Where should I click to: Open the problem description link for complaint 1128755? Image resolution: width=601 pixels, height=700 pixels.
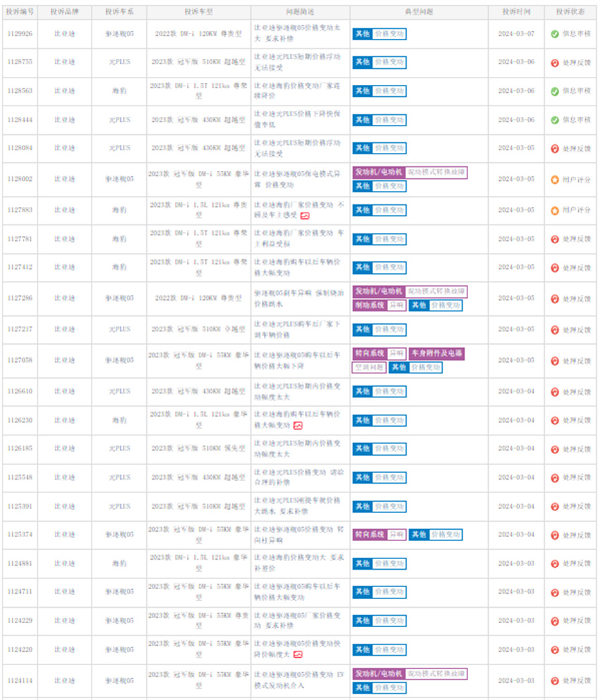tap(298, 62)
